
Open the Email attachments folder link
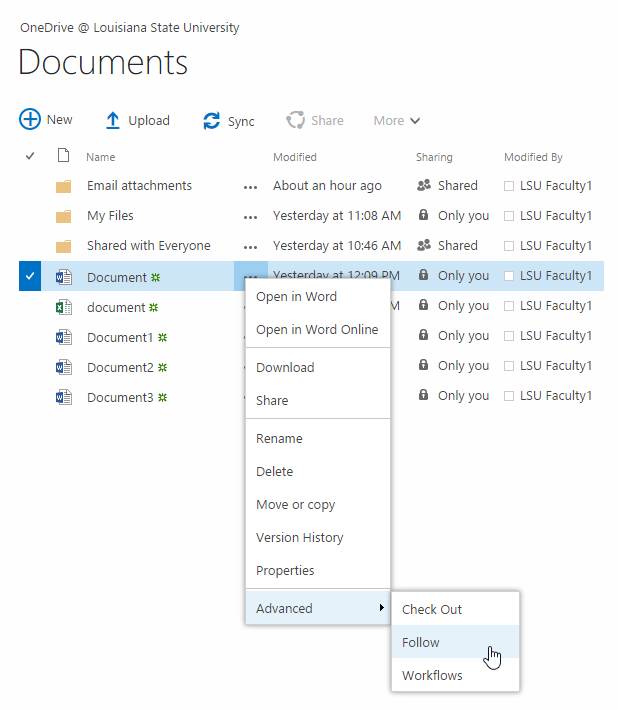pyautogui.click(x=139, y=186)
